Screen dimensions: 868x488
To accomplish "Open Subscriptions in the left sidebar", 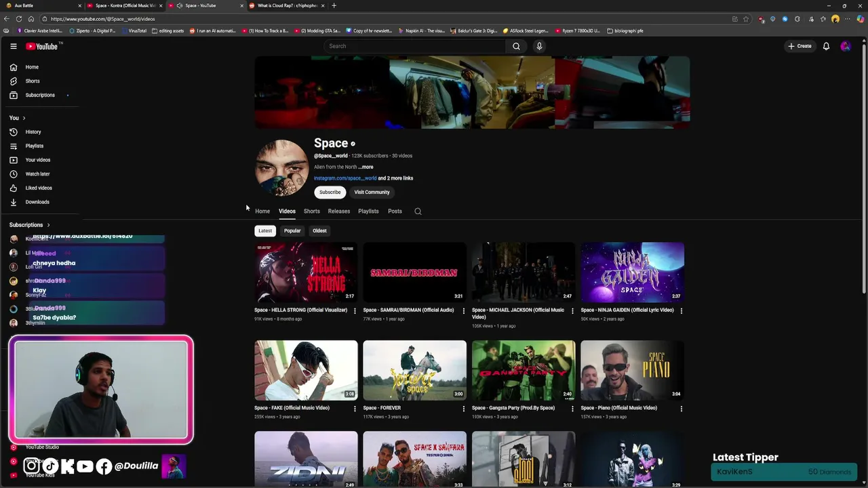I will tap(41, 95).
